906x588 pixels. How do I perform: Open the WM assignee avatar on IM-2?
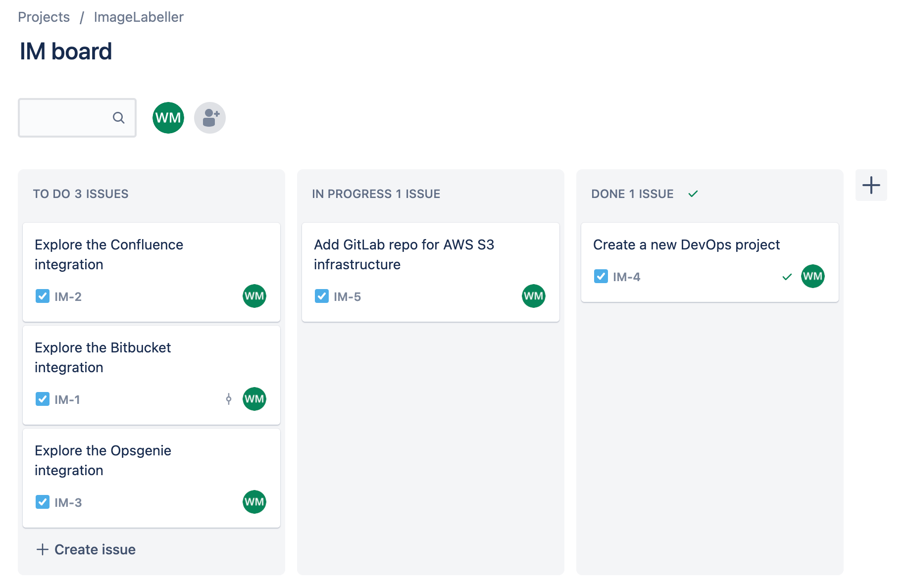point(254,295)
